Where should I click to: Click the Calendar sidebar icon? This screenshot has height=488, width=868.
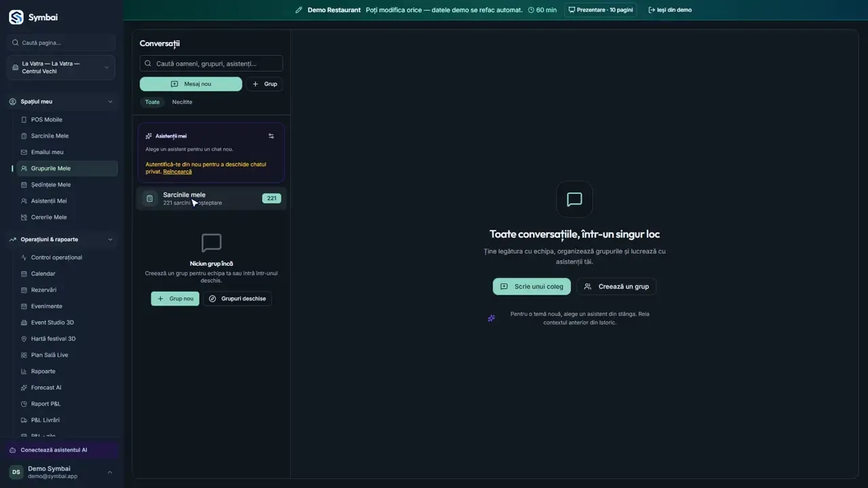pyautogui.click(x=24, y=274)
